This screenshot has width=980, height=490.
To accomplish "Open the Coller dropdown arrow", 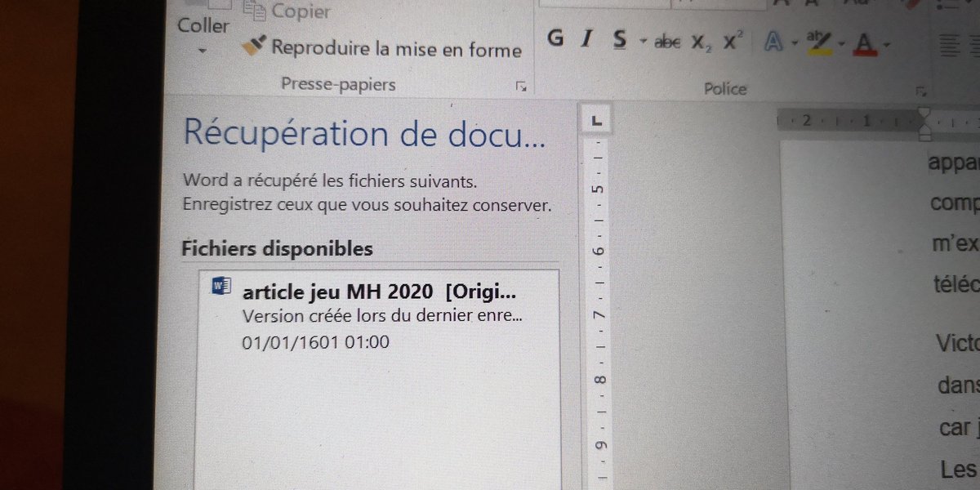I will [x=203, y=51].
